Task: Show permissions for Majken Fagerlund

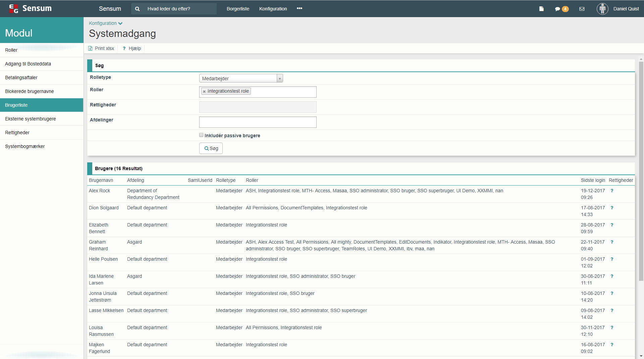Action: 612,345
